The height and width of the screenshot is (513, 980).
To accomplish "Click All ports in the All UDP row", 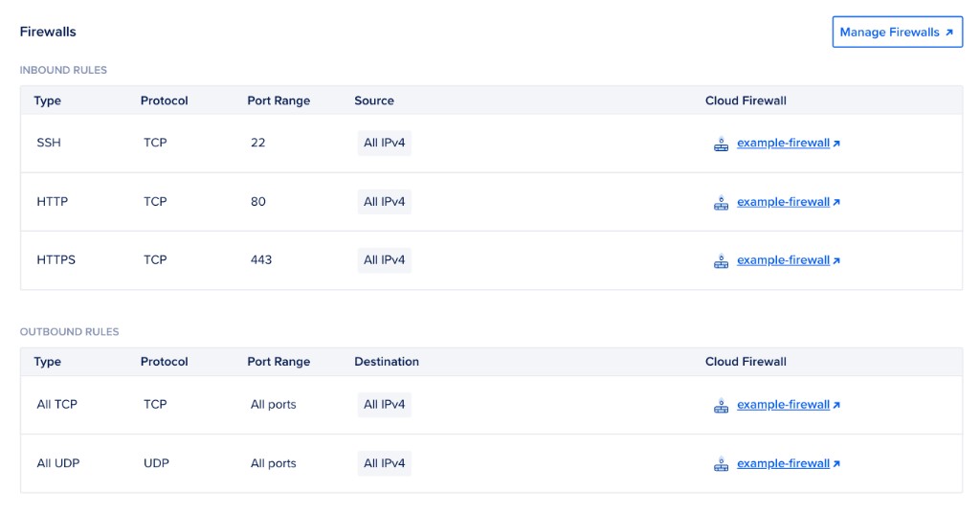I will 273,463.
